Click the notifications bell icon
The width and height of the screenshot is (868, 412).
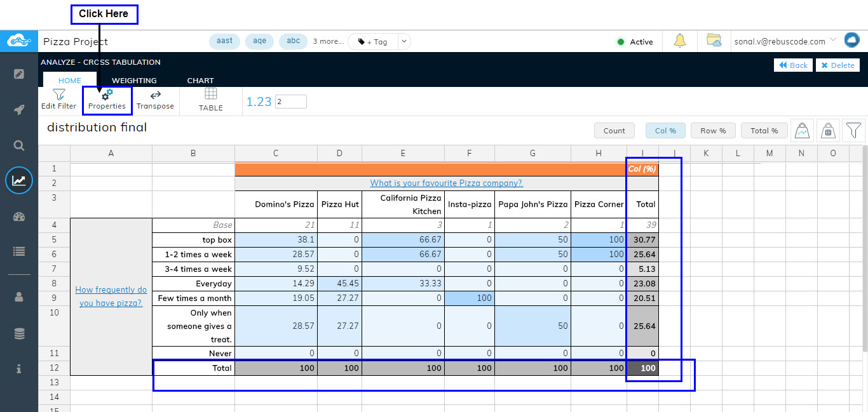[x=680, y=41]
